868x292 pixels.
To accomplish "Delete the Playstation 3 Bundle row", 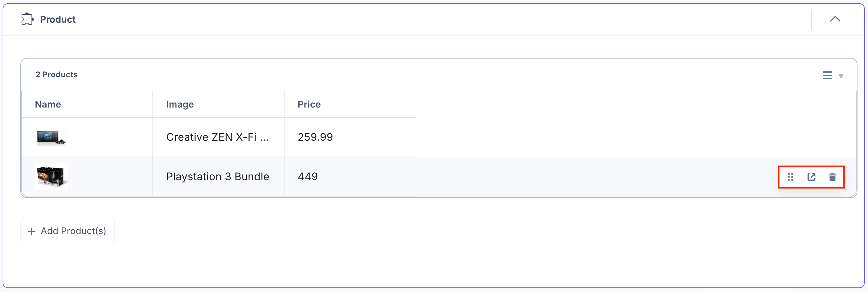I will (832, 177).
